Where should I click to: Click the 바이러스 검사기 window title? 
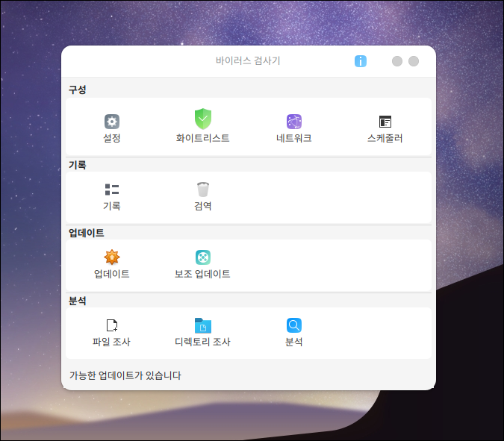(x=248, y=61)
